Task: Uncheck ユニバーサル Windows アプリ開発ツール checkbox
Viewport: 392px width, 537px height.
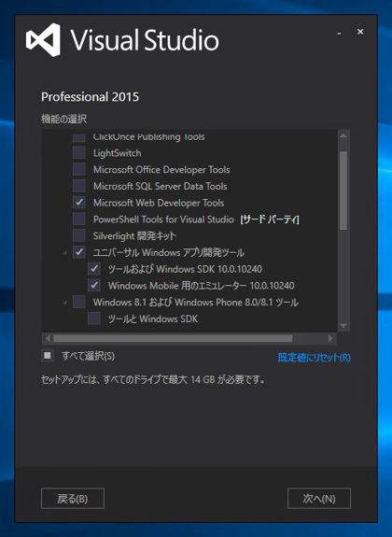Action: click(79, 252)
